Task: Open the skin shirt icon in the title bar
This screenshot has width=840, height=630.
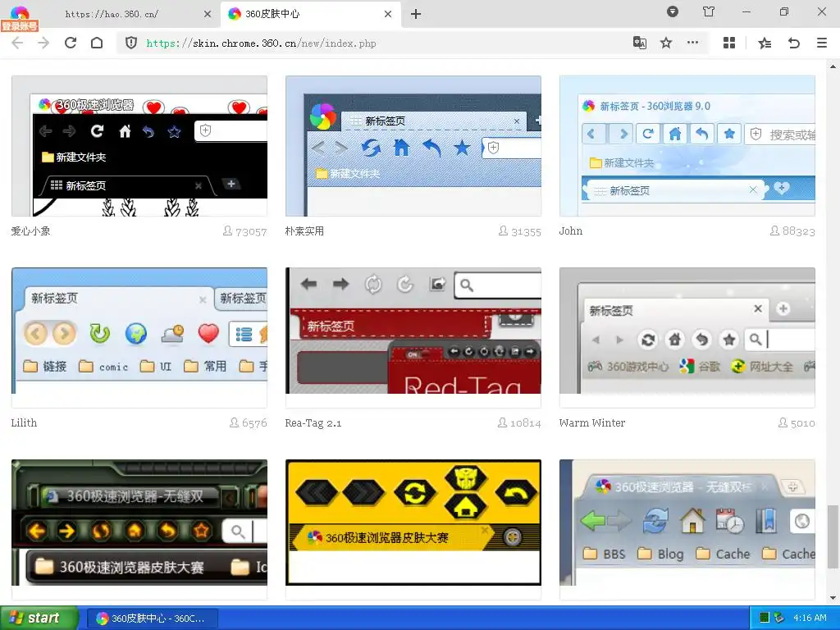Action: pyautogui.click(x=709, y=11)
